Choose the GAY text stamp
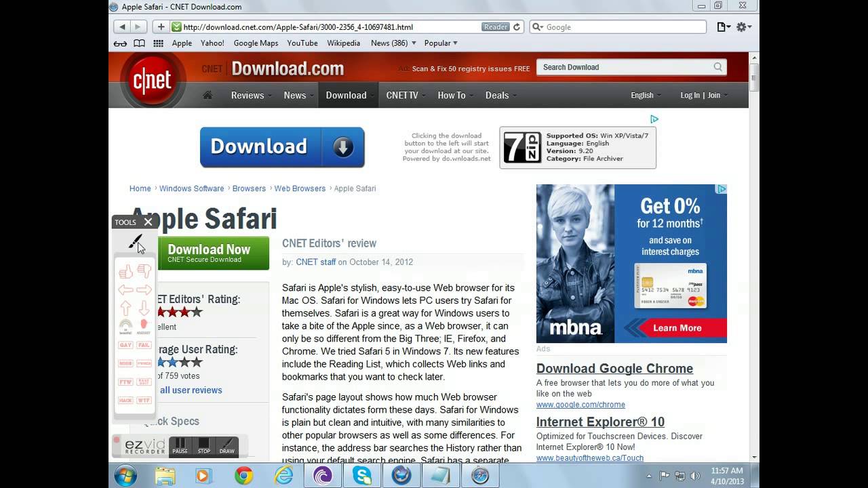 (x=125, y=345)
